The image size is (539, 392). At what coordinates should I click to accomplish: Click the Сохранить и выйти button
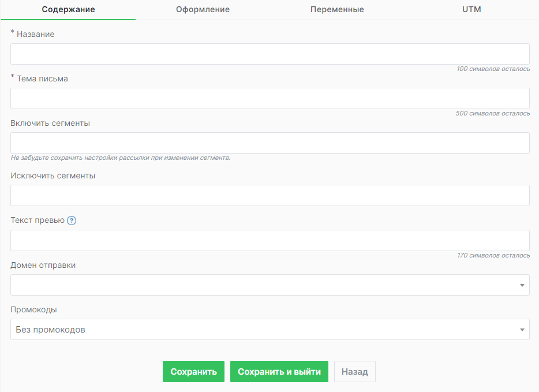(x=279, y=372)
